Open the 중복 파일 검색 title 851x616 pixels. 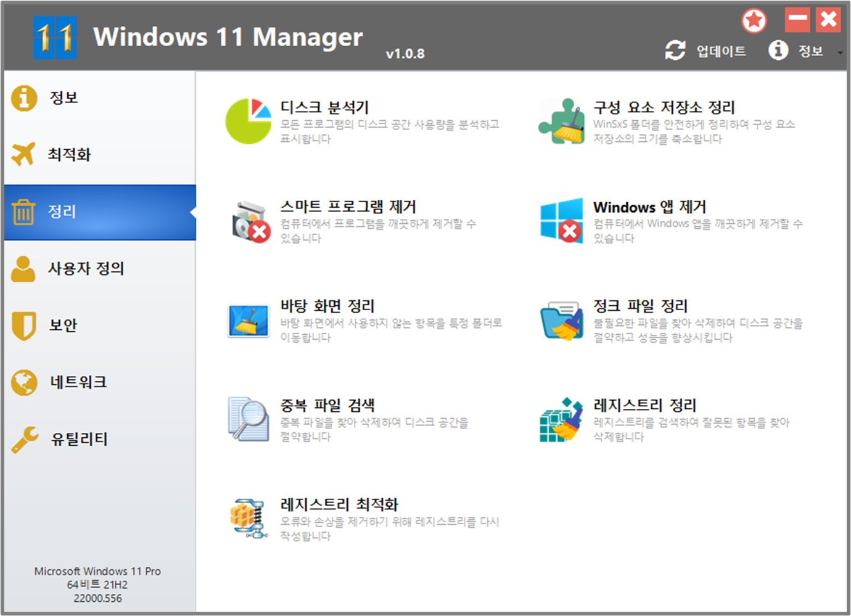click(x=327, y=405)
